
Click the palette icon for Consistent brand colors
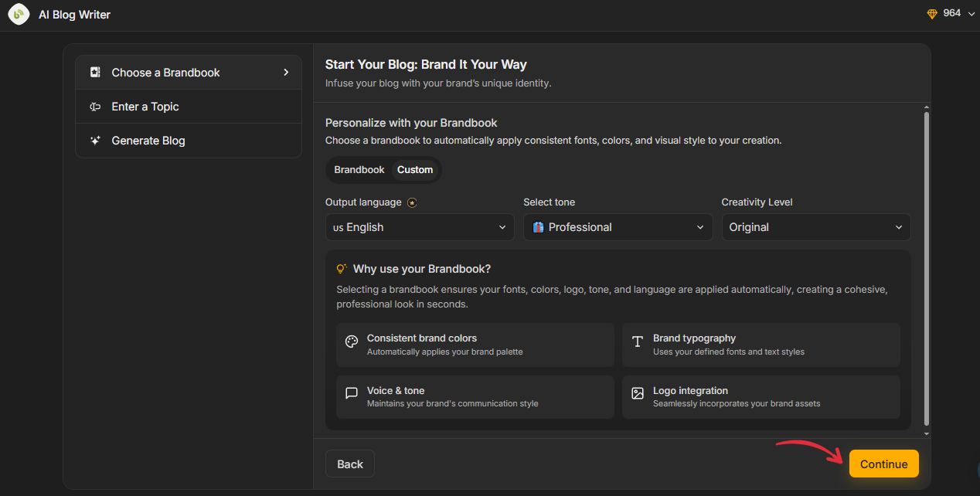click(x=352, y=341)
